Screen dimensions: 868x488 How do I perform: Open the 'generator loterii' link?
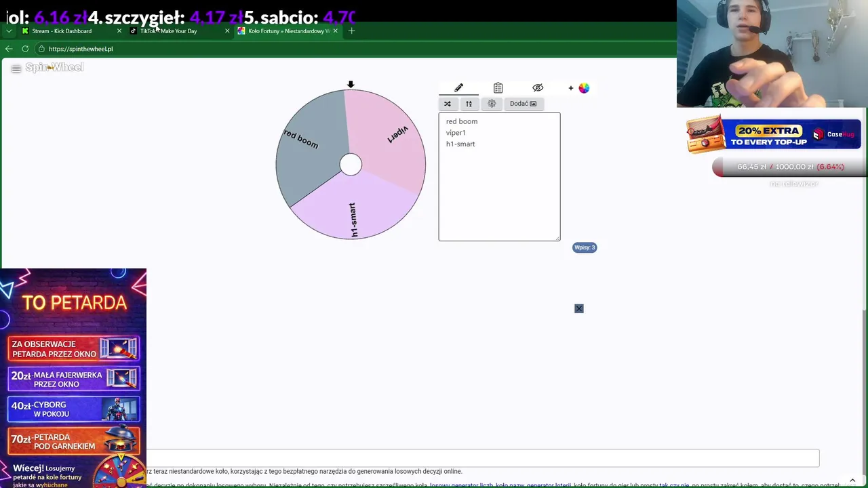[x=549, y=485]
